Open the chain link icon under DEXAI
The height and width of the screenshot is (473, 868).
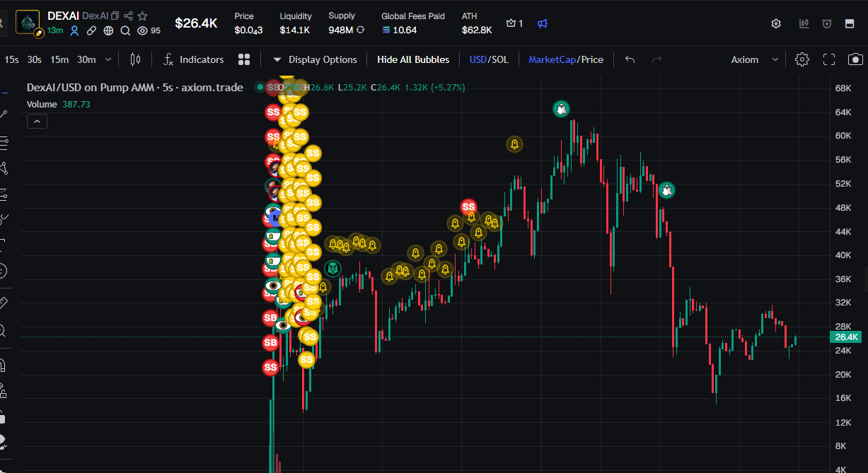click(x=91, y=30)
